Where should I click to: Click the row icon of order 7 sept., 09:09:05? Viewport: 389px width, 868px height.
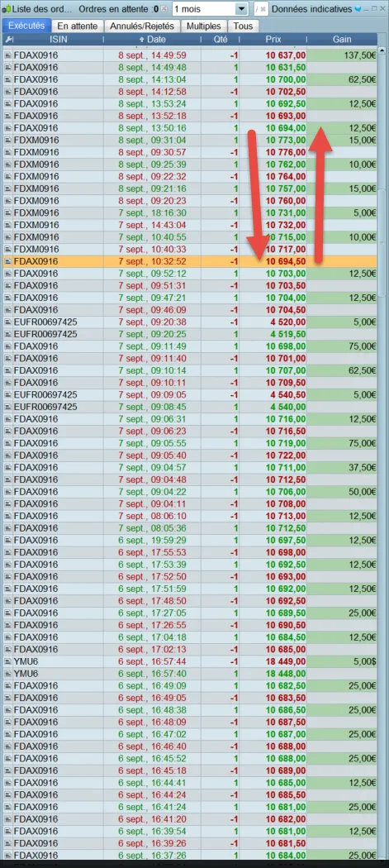[x=7, y=394]
